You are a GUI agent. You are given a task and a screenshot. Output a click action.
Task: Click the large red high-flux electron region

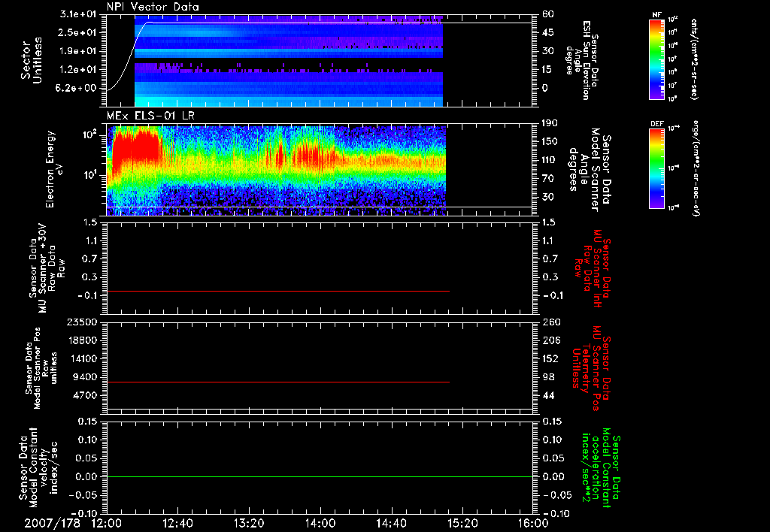pyautogui.click(x=137, y=146)
